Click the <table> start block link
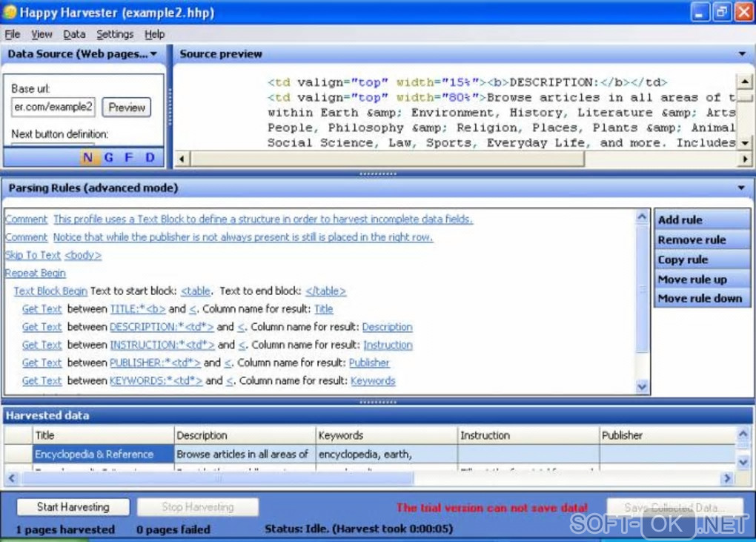Viewport: 756px width, 542px height. point(196,291)
